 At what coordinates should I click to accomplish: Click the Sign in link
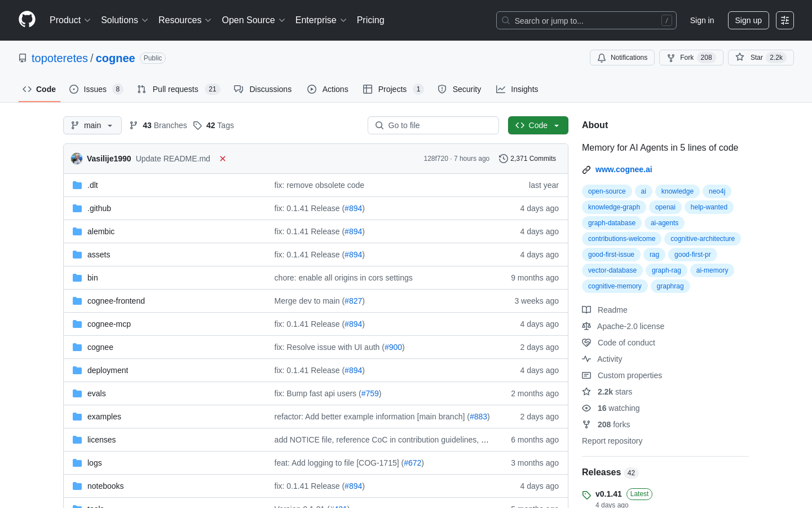[702, 20]
